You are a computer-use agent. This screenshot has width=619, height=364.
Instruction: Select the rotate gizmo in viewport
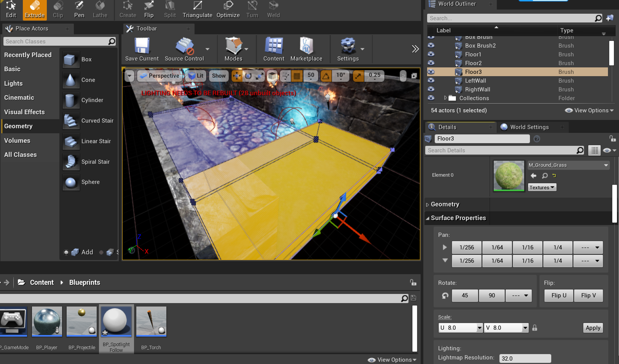(248, 76)
